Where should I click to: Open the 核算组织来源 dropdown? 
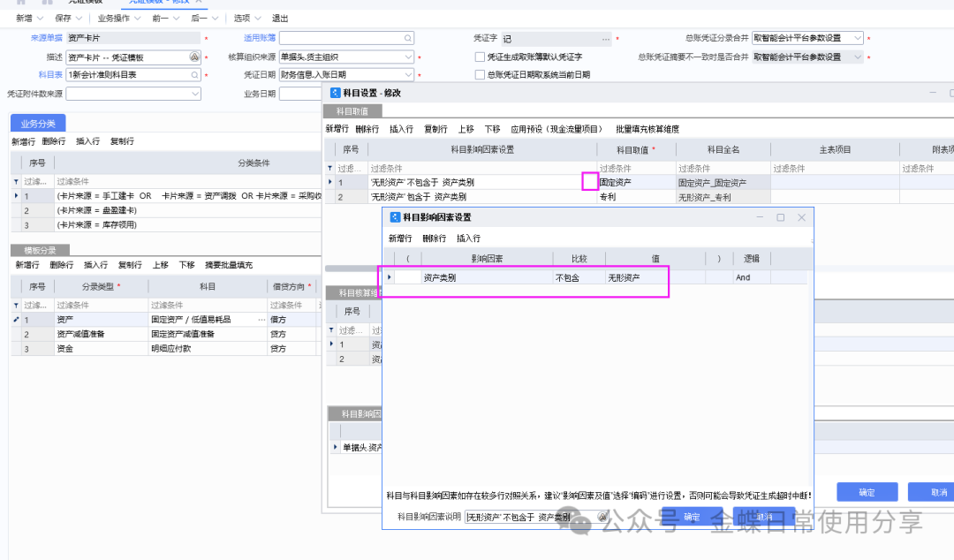click(408, 57)
